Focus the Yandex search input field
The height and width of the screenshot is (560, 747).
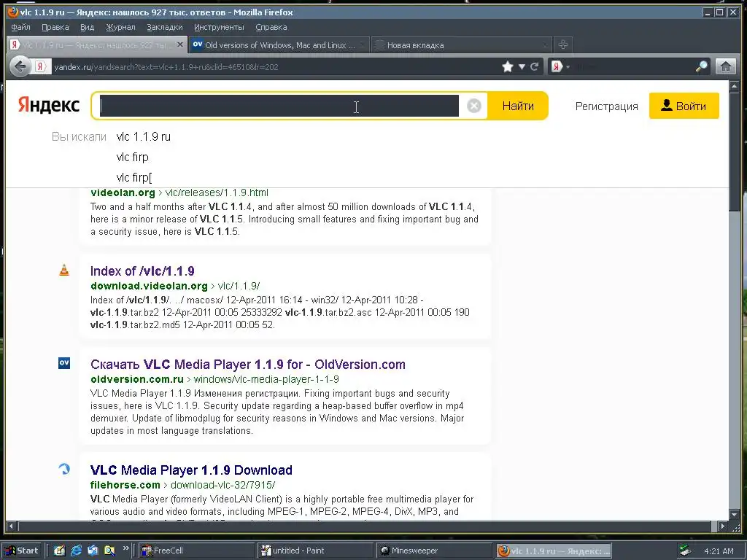(x=279, y=106)
